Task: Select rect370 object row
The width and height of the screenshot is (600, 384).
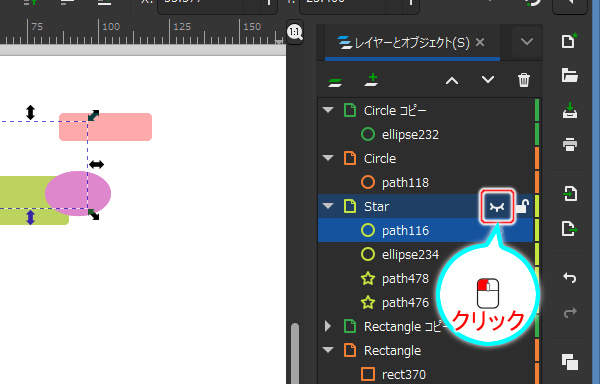Action: click(x=426, y=374)
